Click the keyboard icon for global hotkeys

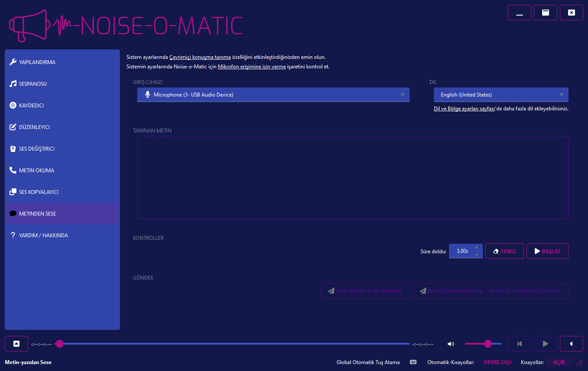(413, 362)
